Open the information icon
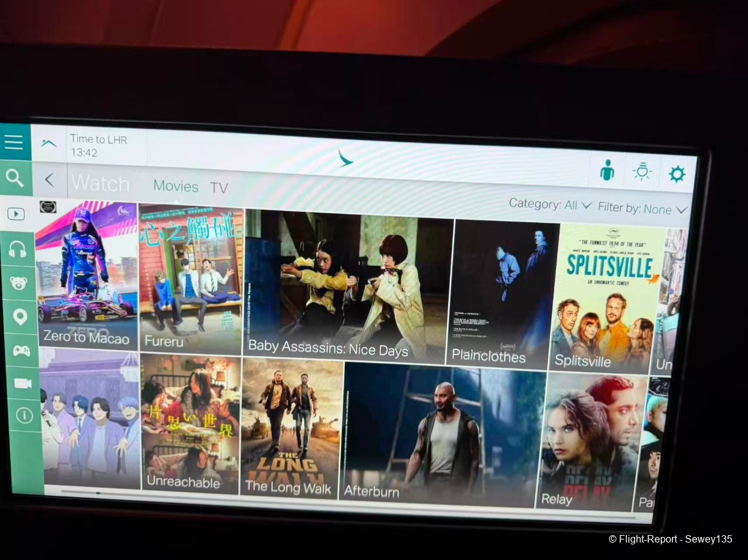 pyautogui.click(x=24, y=416)
